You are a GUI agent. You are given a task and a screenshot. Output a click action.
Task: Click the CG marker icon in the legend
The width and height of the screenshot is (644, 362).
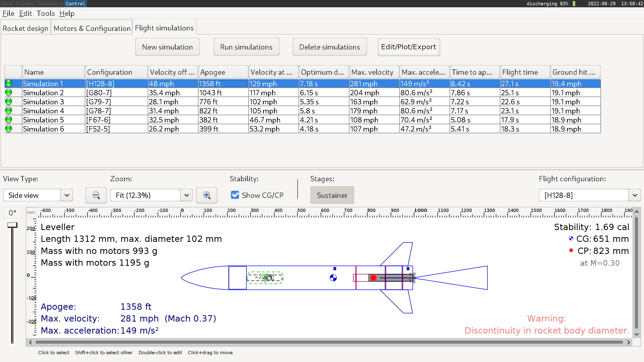click(571, 239)
